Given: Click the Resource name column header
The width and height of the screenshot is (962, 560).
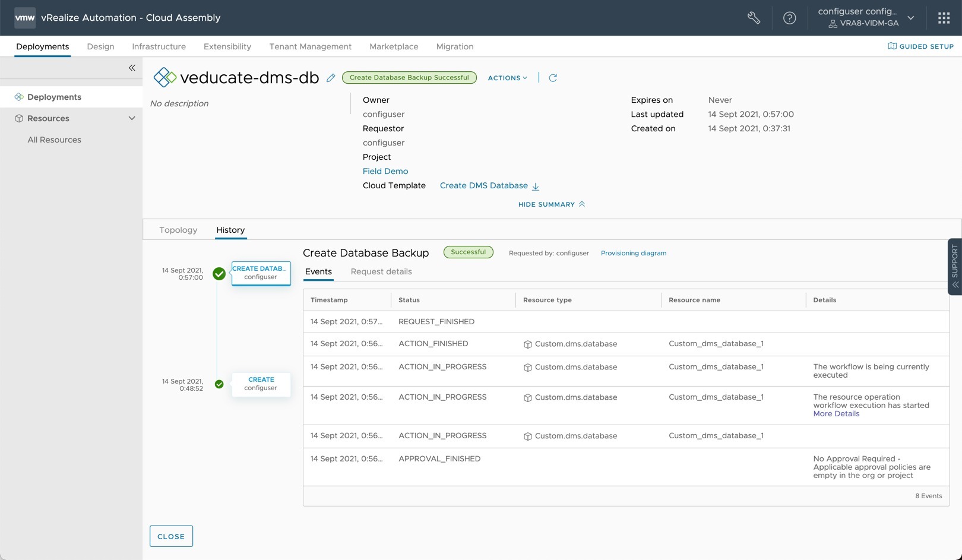Looking at the screenshot, I should [x=694, y=300].
